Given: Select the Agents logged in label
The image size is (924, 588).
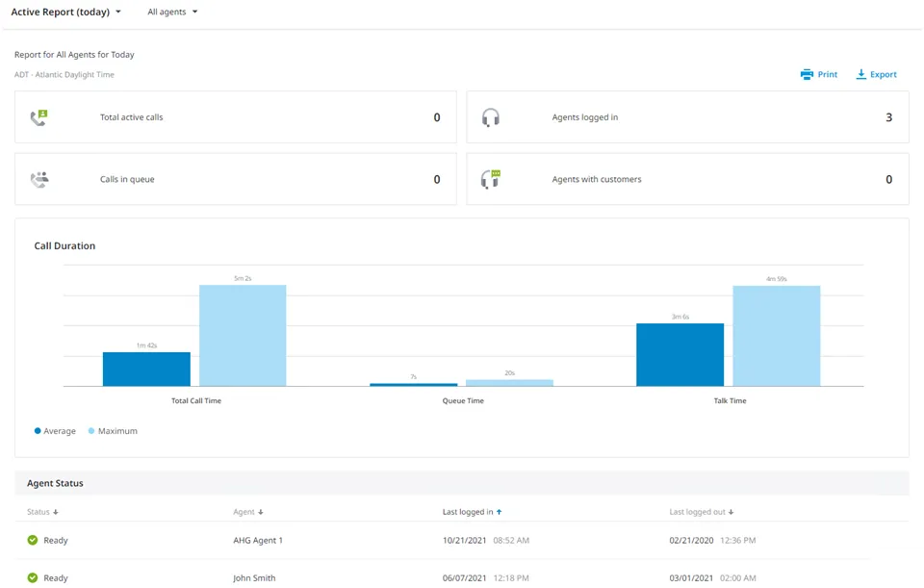Looking at the screenshot, I should click(x=585, y=117).
